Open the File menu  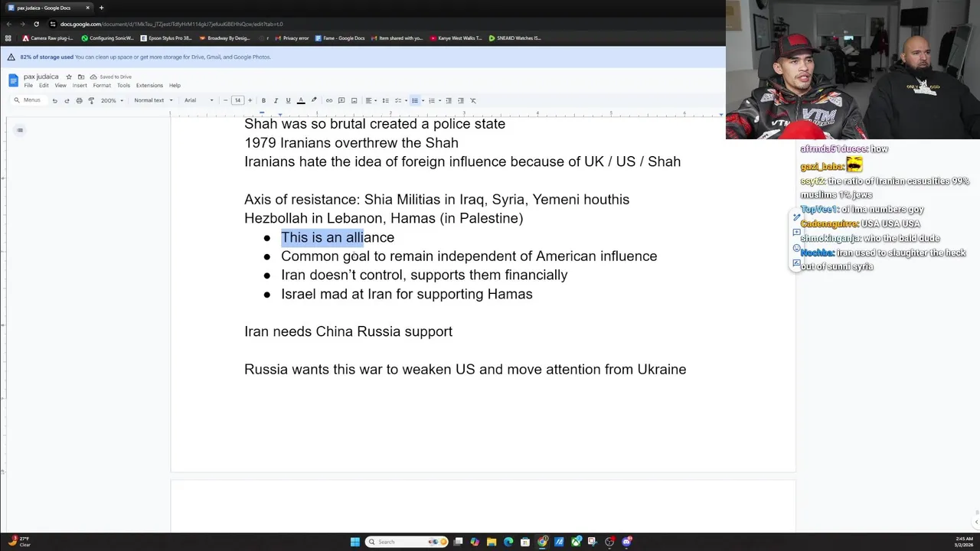pyautogui.click(x=28, y=86)
